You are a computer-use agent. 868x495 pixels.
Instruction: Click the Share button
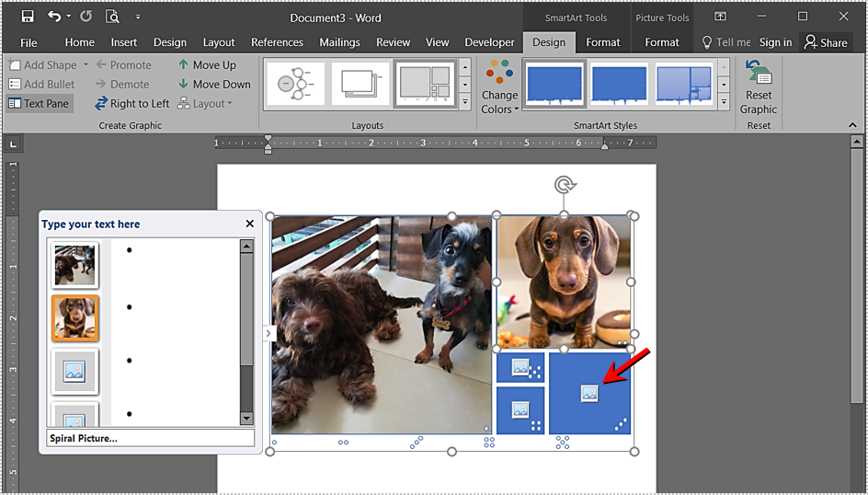pyautogui.click(x=826, y=42)
